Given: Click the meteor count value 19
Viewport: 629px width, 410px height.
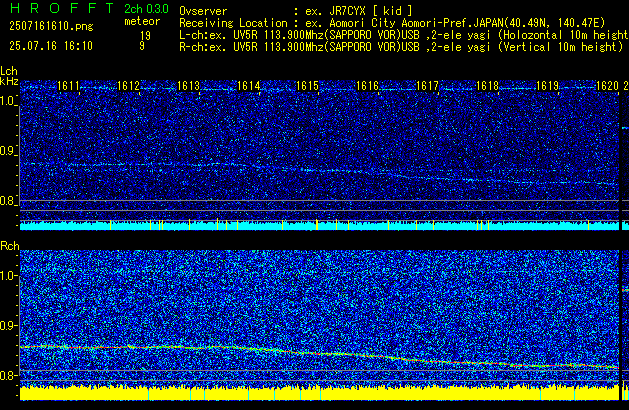Looking at the screenshot, I should point(145,36).
